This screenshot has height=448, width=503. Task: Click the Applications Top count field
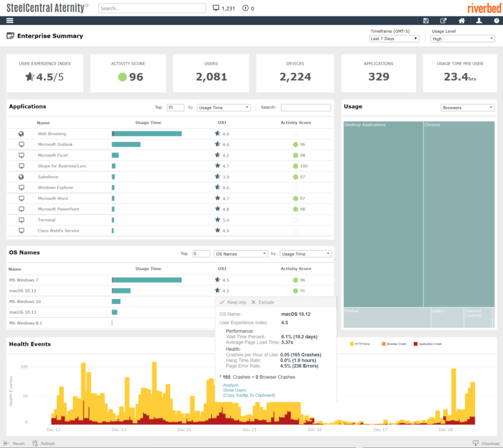pos(175,107)
